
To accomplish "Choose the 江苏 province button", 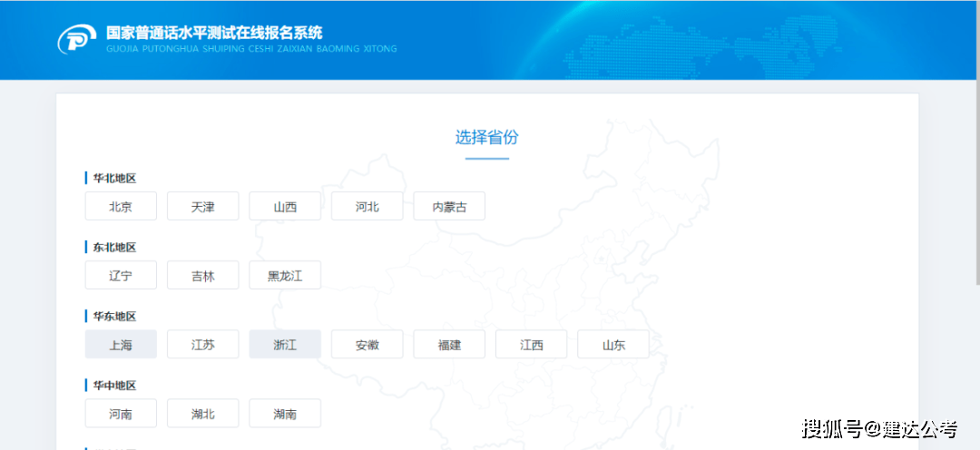I will tap(202, 344).
